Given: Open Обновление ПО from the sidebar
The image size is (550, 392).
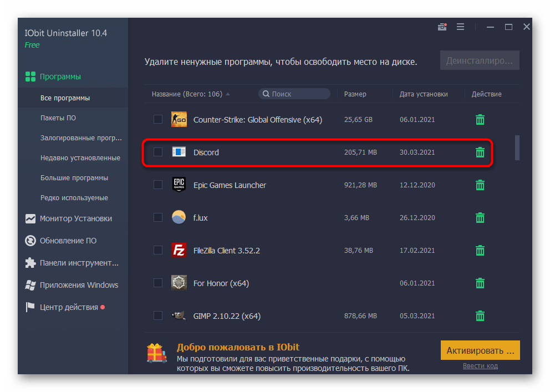Looking at the screenshot, I should 31,241.
